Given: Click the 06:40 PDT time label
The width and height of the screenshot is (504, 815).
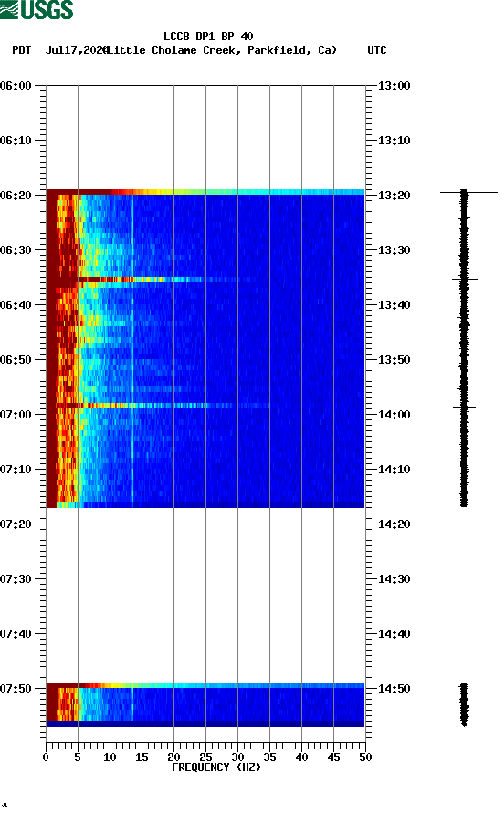Looking at the screenshot, I should coord(16,304).
